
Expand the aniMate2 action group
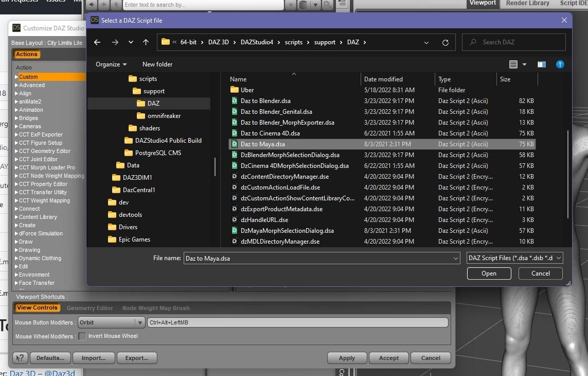click(16, 102)
